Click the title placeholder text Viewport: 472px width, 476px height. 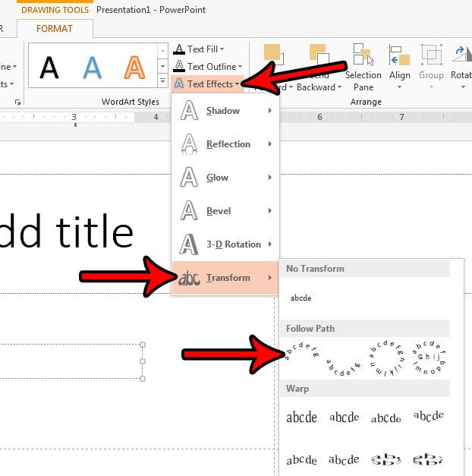66,232
